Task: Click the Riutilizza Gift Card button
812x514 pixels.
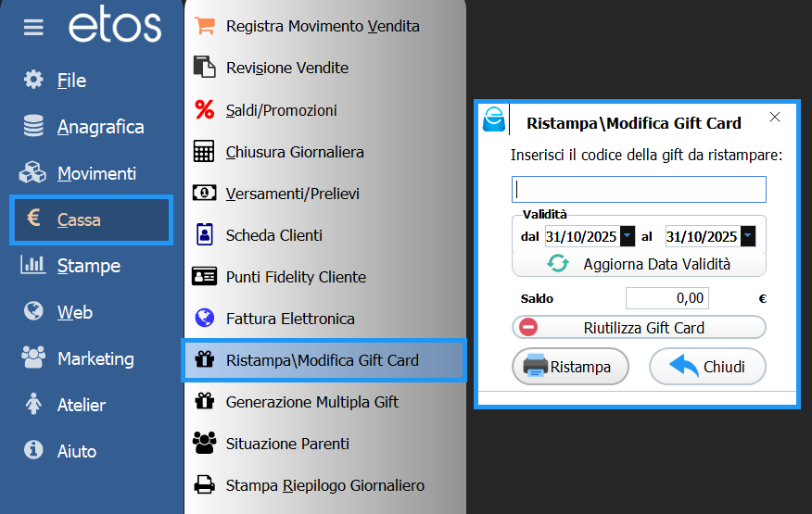Action: [639, 328]
